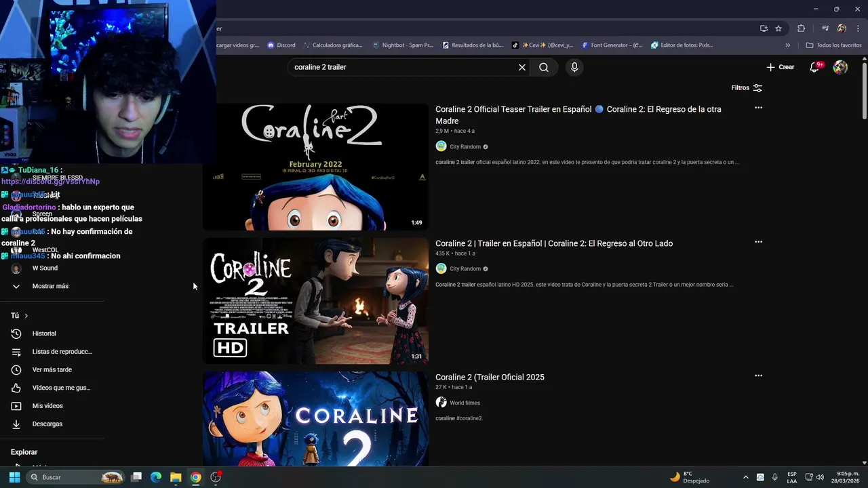Open Task View on the taskbar
The image size is (868, 488).
coord(136,477)
